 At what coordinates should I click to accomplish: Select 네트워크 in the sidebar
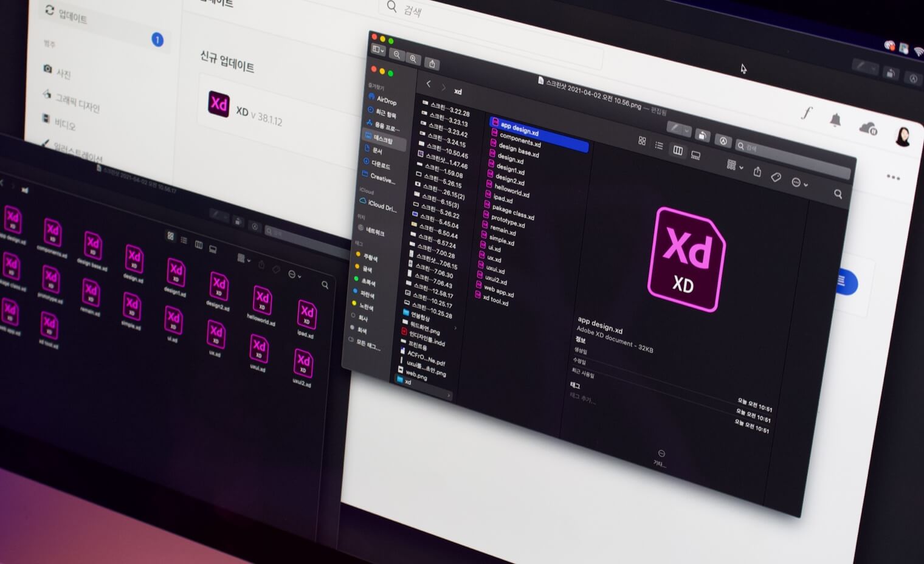coord(371,230)
